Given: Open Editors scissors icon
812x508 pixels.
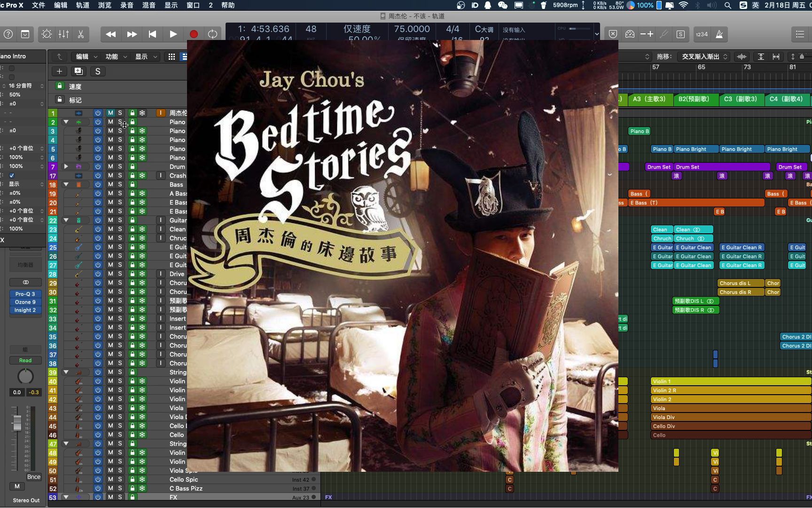Looking at the screenshot, I should point(80,34).
